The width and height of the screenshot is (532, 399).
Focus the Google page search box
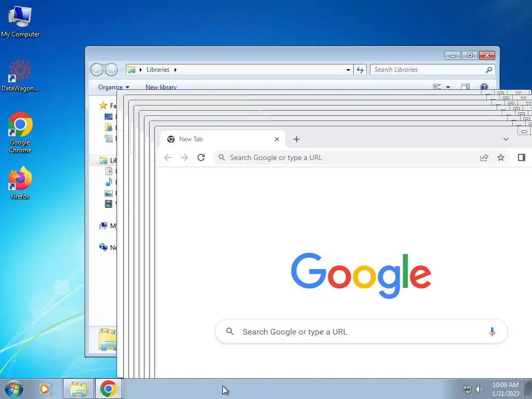(x=361, y=331)
